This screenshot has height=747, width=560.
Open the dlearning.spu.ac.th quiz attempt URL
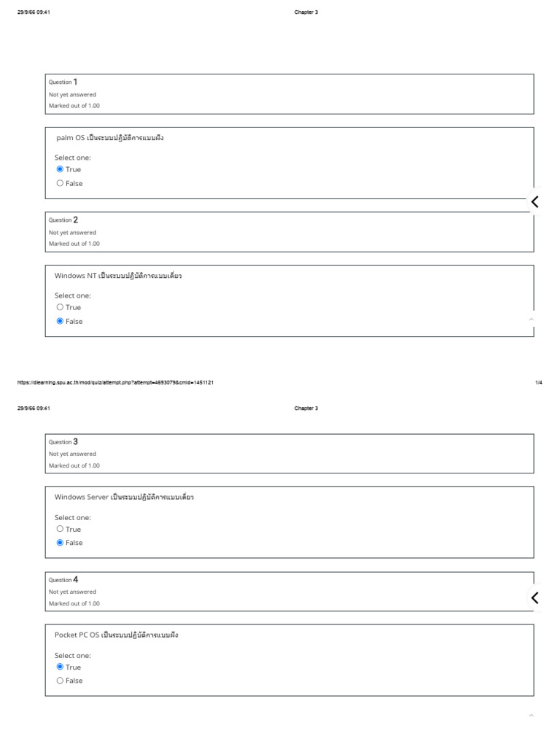click(x=115, y=382)
